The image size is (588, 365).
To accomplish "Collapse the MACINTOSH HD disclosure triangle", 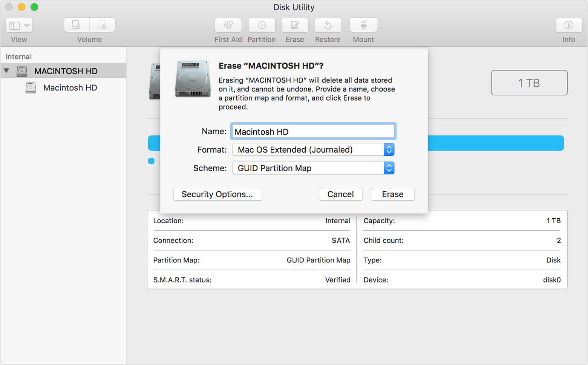I will pos(6,71).
